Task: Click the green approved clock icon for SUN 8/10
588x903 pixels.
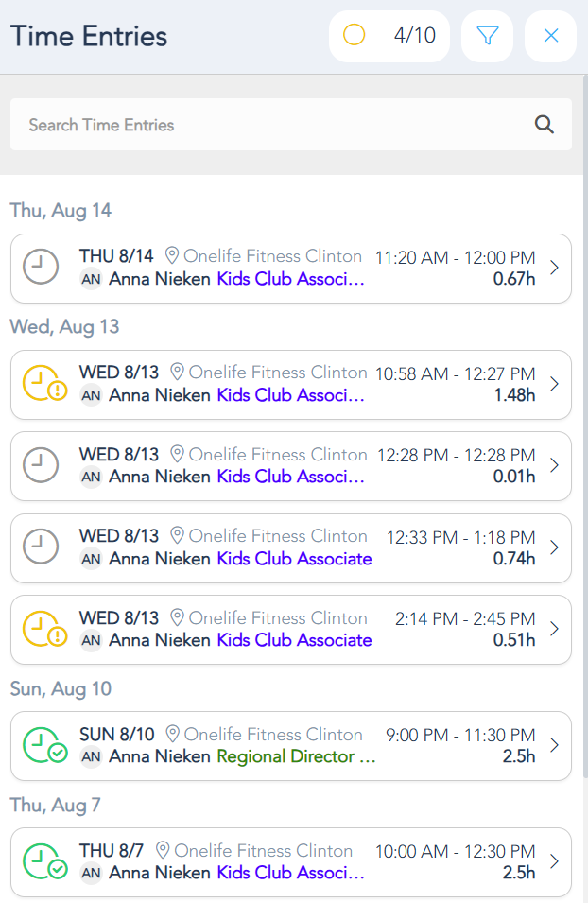Action: (43, 746)
